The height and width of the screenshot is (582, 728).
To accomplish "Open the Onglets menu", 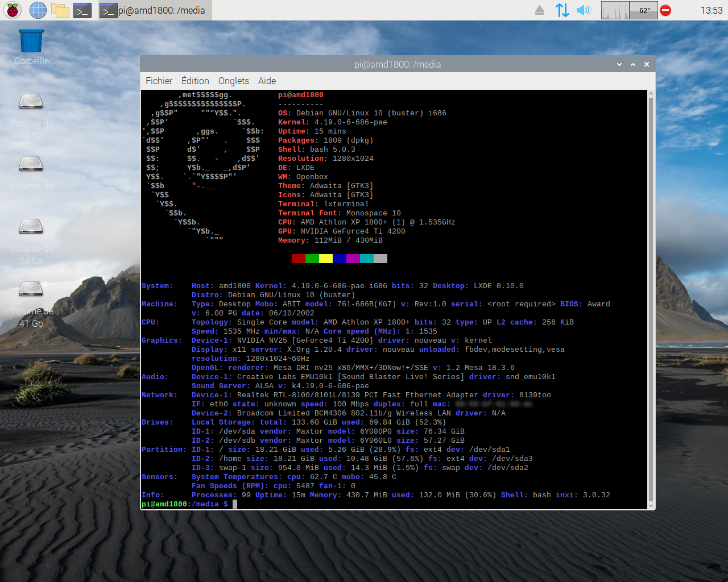I will click(x=233, y=81).
